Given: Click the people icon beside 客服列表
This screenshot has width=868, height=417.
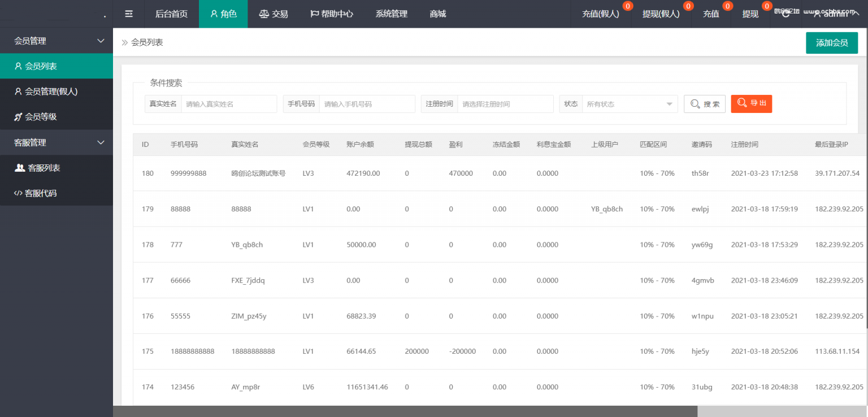Looking at the screenshot, I should [20, 168].
